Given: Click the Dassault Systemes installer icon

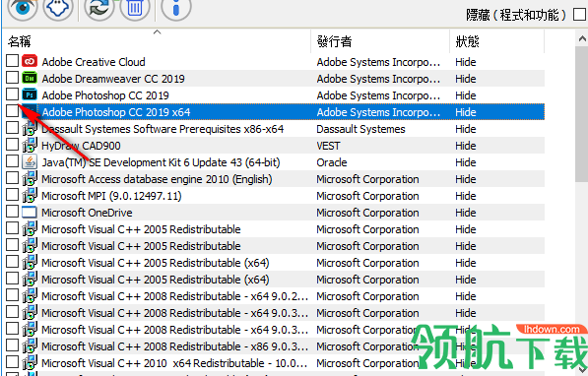Looking at the screenshot, I should tap(30, 129).
